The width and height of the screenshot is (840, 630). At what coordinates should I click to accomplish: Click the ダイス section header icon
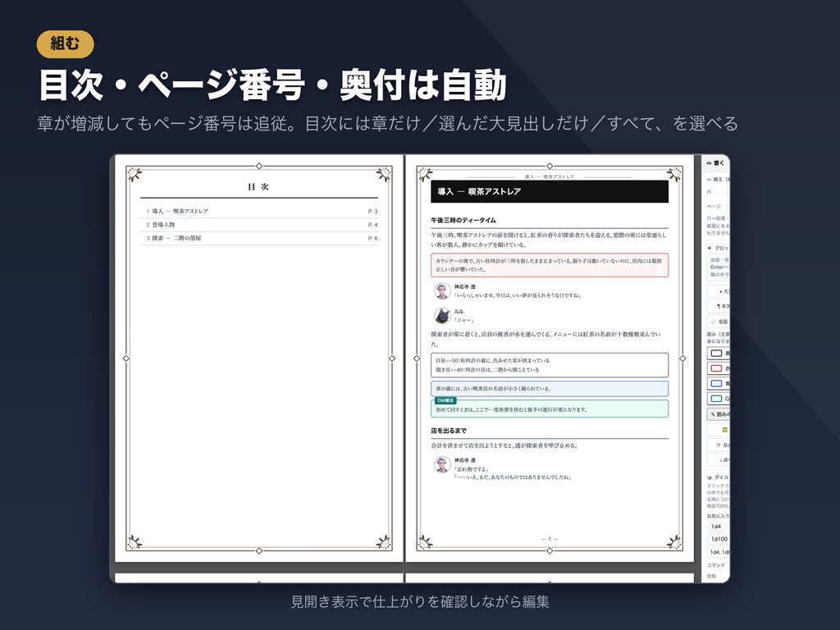[710, 477]
